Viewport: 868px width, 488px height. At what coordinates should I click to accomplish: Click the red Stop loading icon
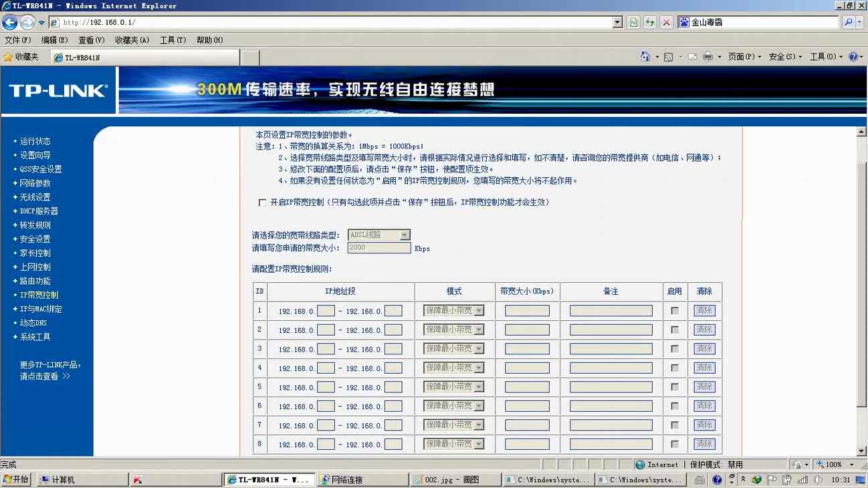(666, 22)
